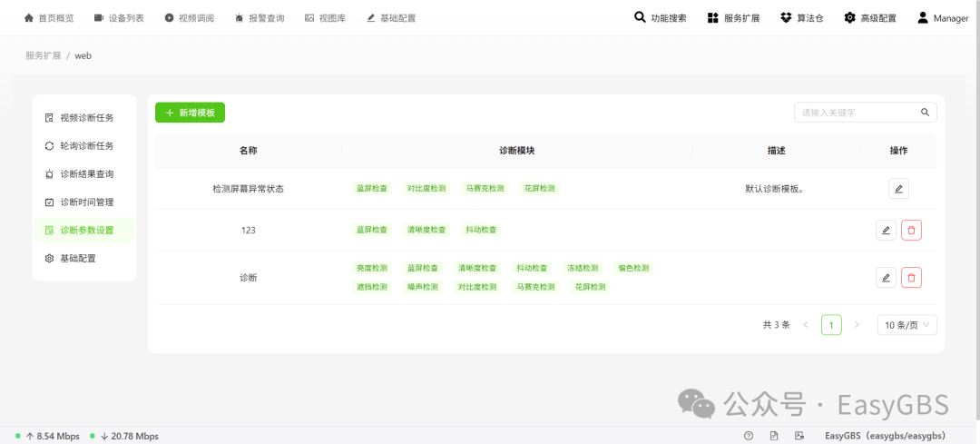This screenshot has width=980, height=444.
Task: Click the 新增模板 button
Action: pos(190,113)
